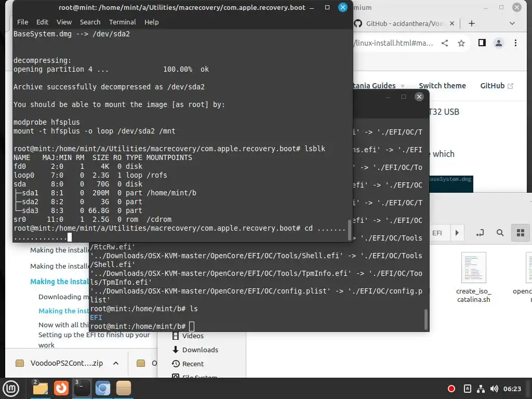Share the current page in Chromium
The width and height of the screenshot is (532, 399).
click(x=445, y=43)
